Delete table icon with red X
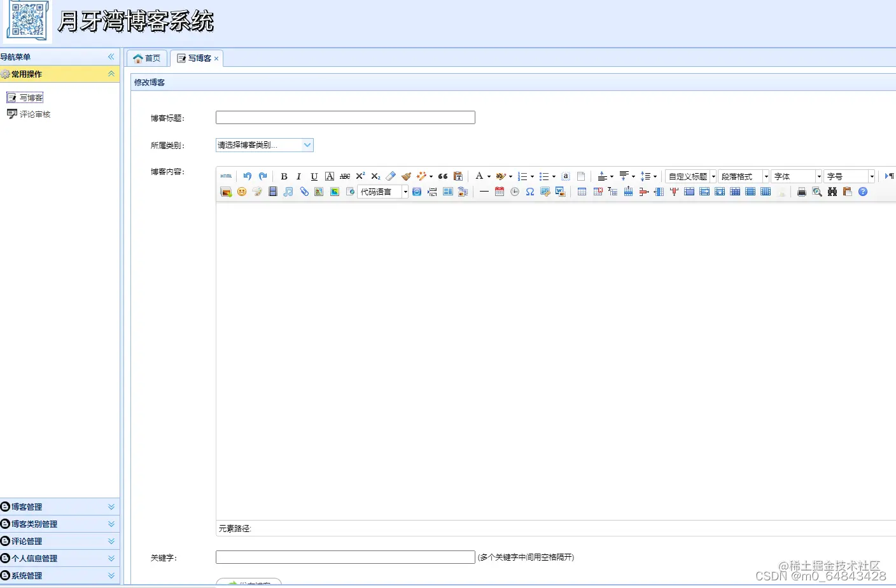The height and width of the screenshot is (588, 896). click(598, 192)
